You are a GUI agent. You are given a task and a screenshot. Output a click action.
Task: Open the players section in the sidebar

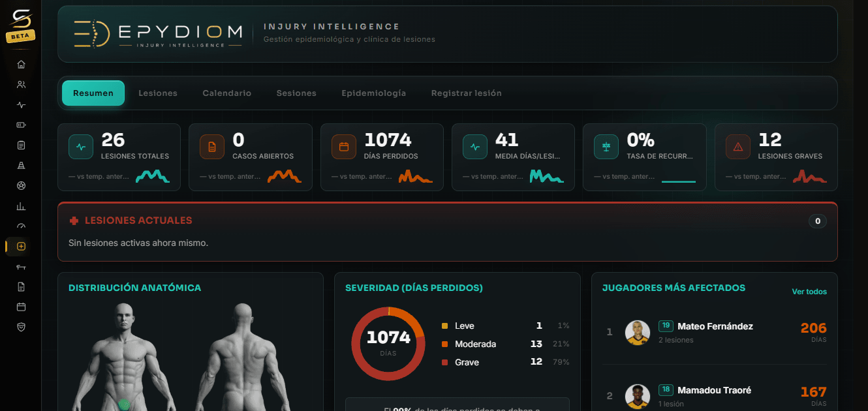click(21, 84)
